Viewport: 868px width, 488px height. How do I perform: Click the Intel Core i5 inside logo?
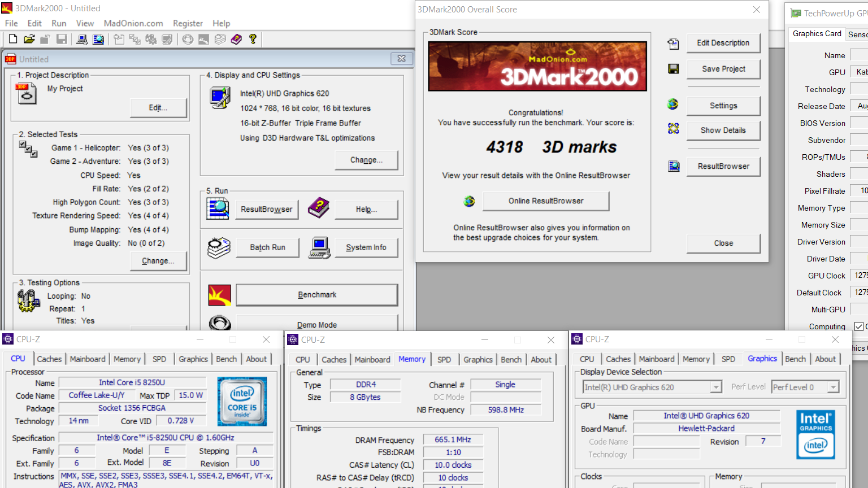[x=242, y=402]
